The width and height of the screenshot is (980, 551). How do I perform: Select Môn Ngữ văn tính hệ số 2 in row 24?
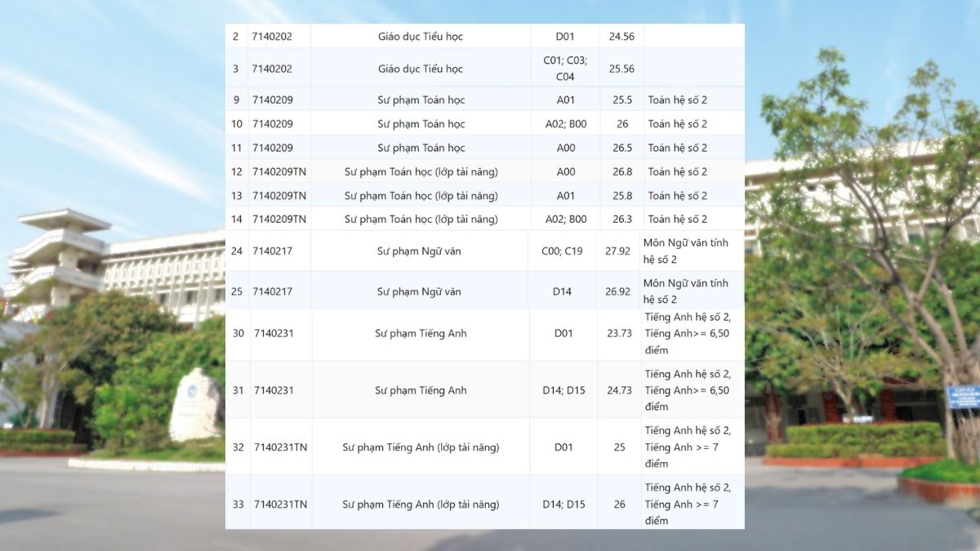[x=686, y=251]
